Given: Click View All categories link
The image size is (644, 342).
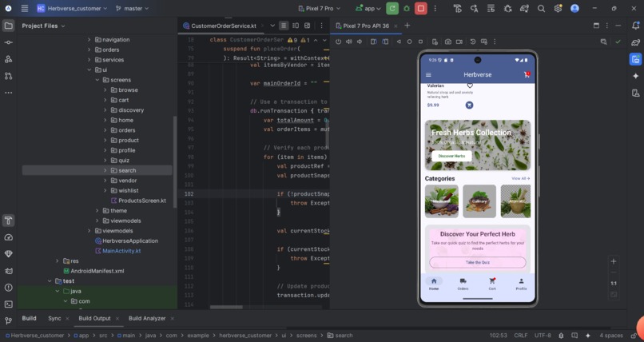Looking at the screenshot, I should tap(520, 179).
